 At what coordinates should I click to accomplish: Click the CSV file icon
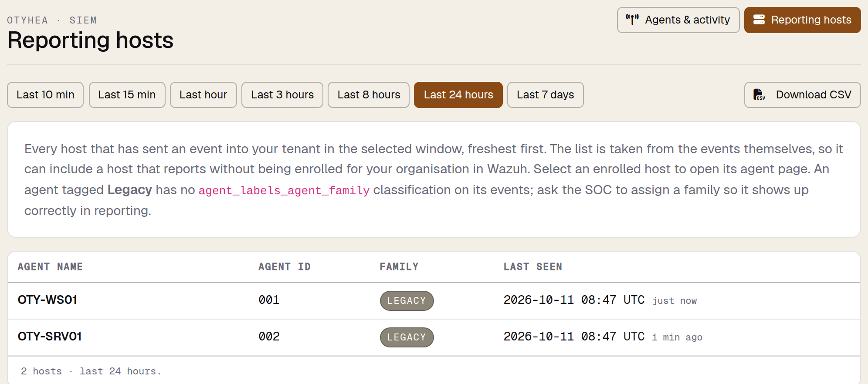coord(759,94)
